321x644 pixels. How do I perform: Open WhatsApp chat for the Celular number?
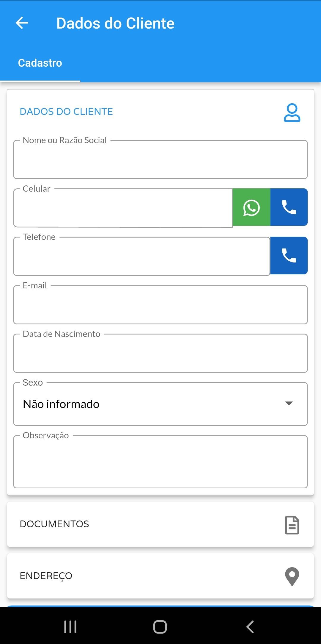click(x=251, y=207)
